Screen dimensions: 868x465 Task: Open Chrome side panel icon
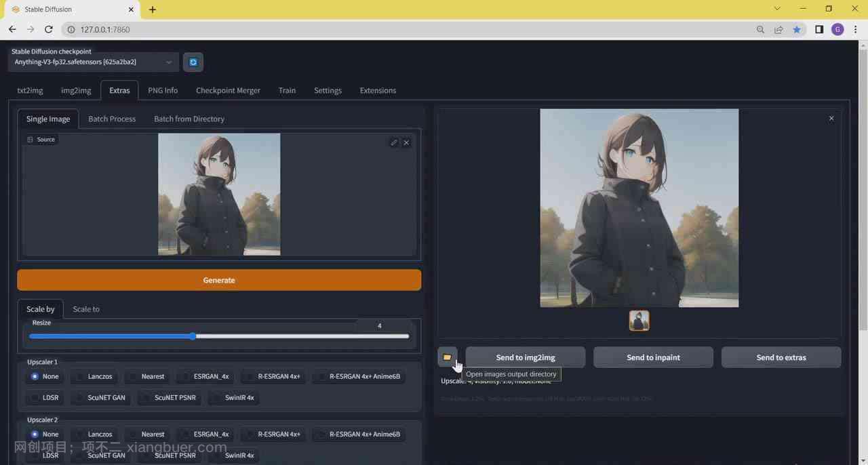click(819, 29)
